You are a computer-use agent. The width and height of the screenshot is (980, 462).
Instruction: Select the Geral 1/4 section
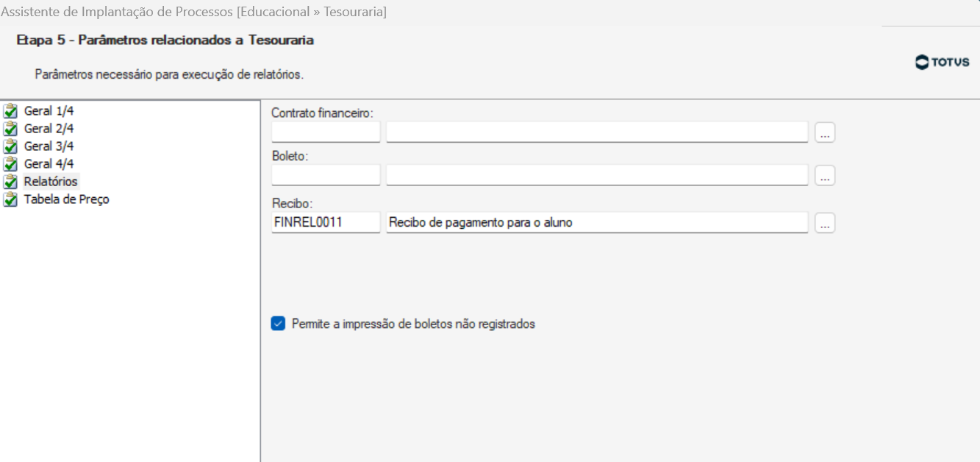click(x=49, y=111)
